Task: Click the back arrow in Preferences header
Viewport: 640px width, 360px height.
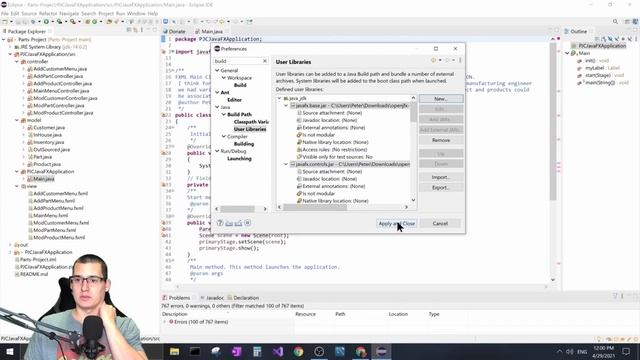Action: [433, 60]
